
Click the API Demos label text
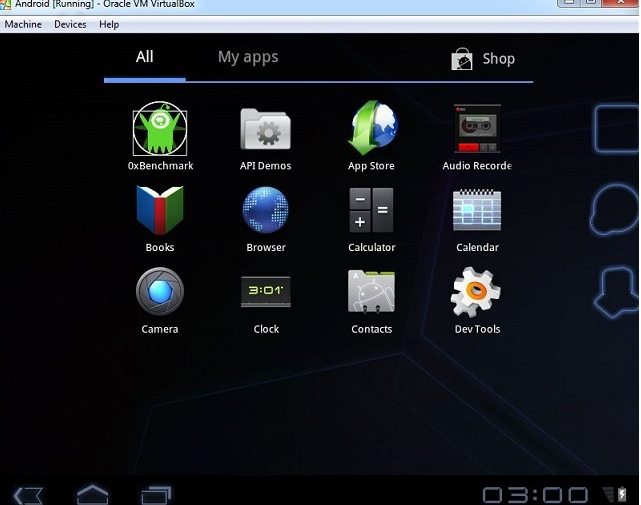tap(266, 166)
